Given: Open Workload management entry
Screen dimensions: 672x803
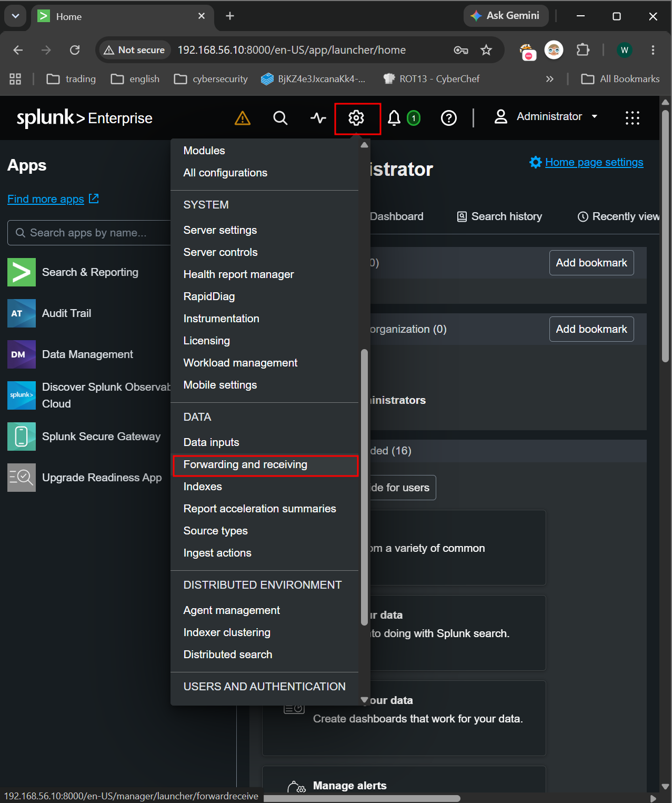Looking at the screenshot, I should [240, 363].
